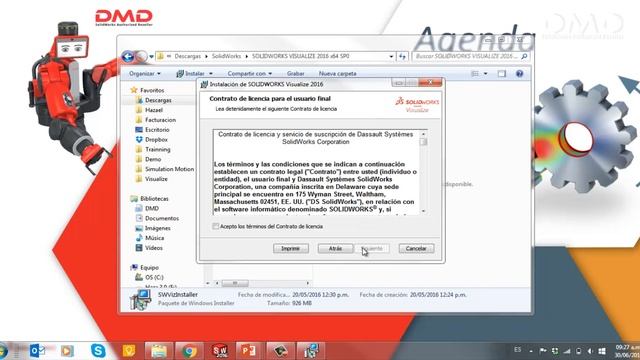The width and height of the screenshot is (640, 360).
Task: Click Chrome icon in taskbar
Action: pyautogui.click(x=189, y=351)
